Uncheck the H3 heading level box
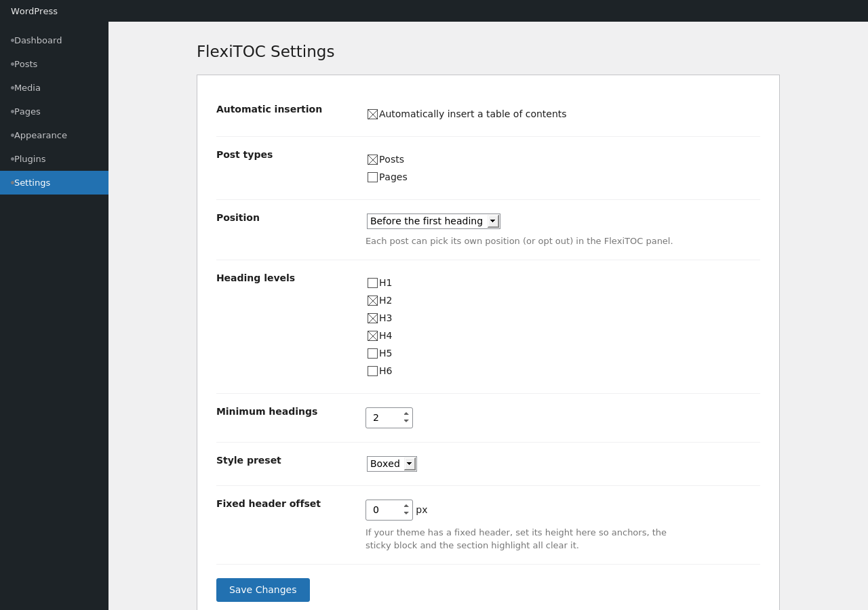Screen dimensions: 868x610 tap(372, 319)
